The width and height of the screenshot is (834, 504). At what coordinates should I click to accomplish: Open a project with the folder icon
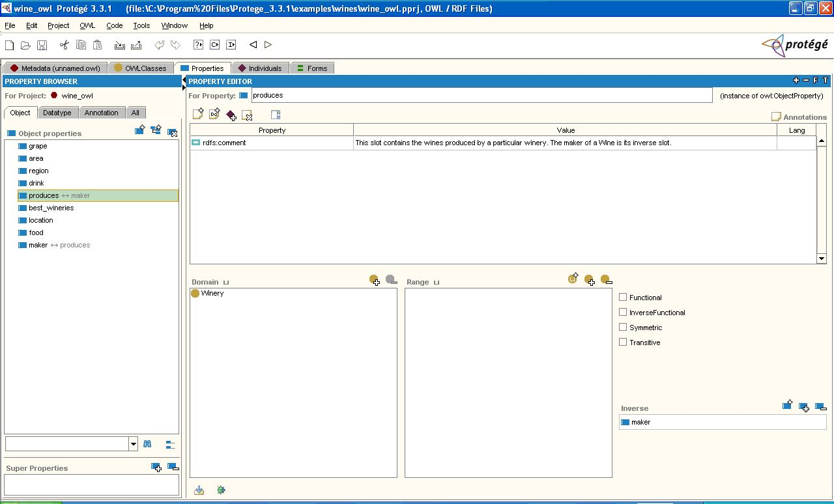(25, 45)
